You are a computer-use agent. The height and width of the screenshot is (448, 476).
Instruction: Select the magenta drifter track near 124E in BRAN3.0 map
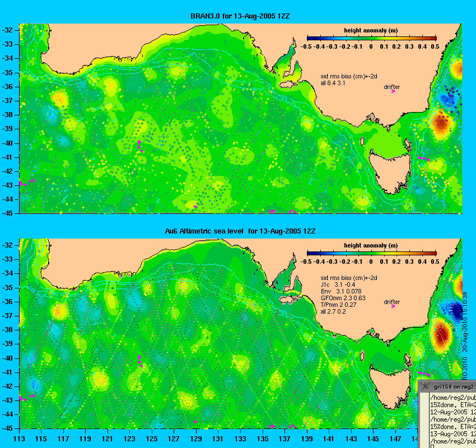139,146
